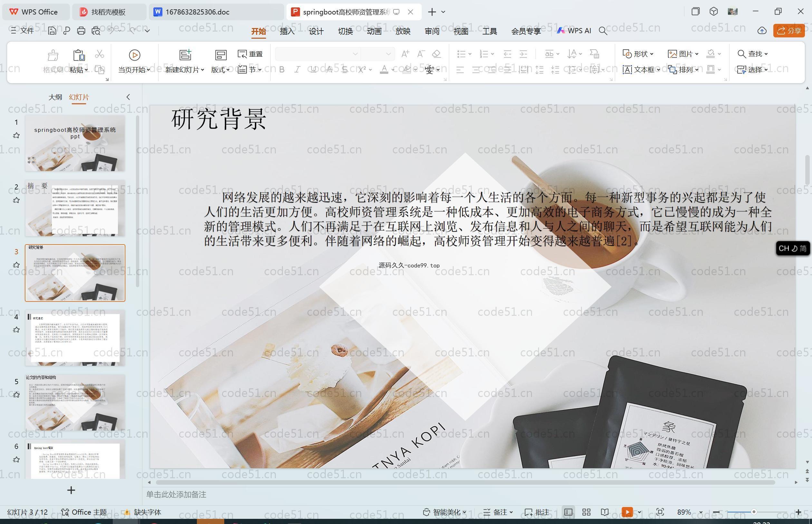Viewport: 812px width, 524px height.
Task: Click Decrease Font Size icon
Action: coord(421,54)
